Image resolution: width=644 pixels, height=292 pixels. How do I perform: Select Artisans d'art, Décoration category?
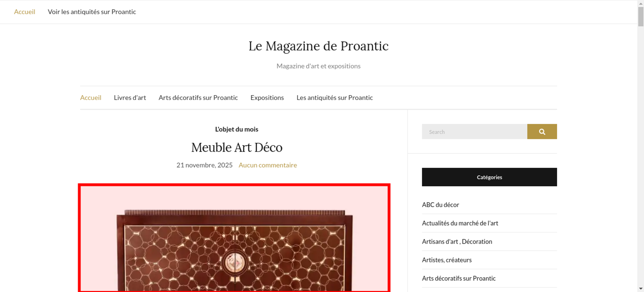pyautogui.click(x=457, y=242)
